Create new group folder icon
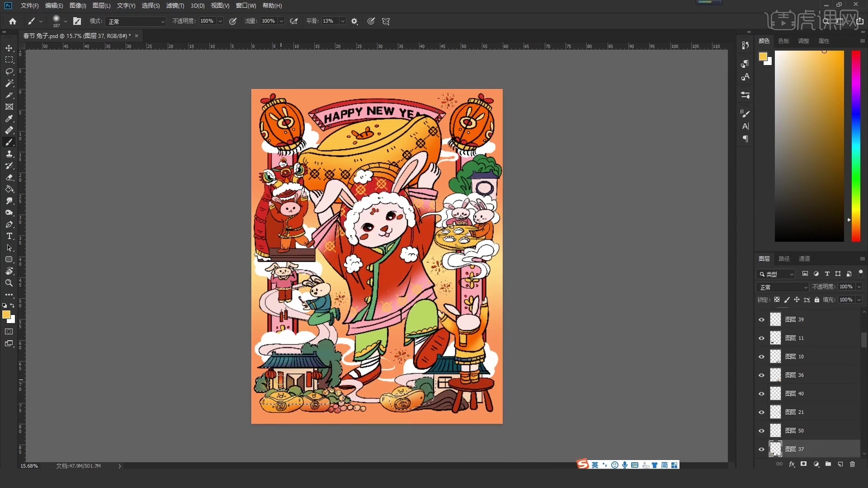Viewport: 868px width, 488px height. click(828, 464)
